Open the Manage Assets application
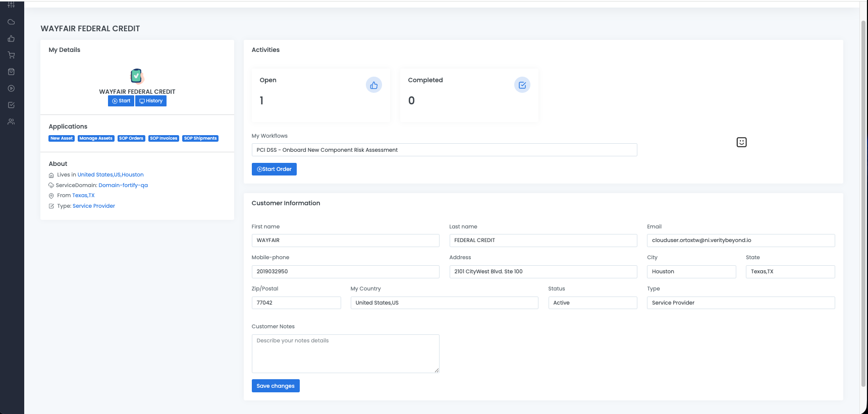Image resolution: width=868 pixels, height=414 pixels. 96,138
